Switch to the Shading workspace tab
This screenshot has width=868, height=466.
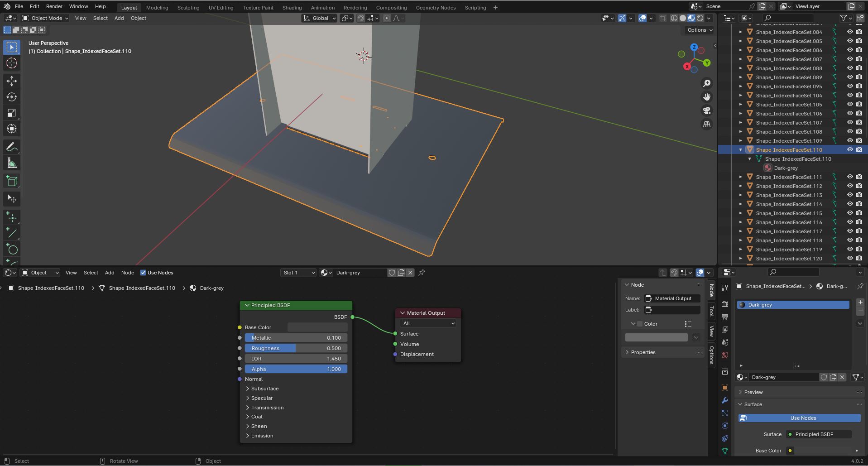[x=292, y=7]
